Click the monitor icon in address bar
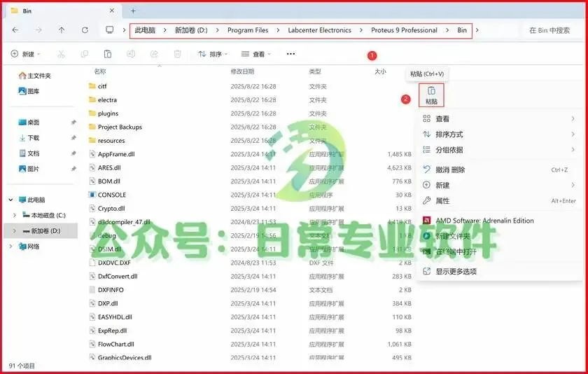 [109, 30]
